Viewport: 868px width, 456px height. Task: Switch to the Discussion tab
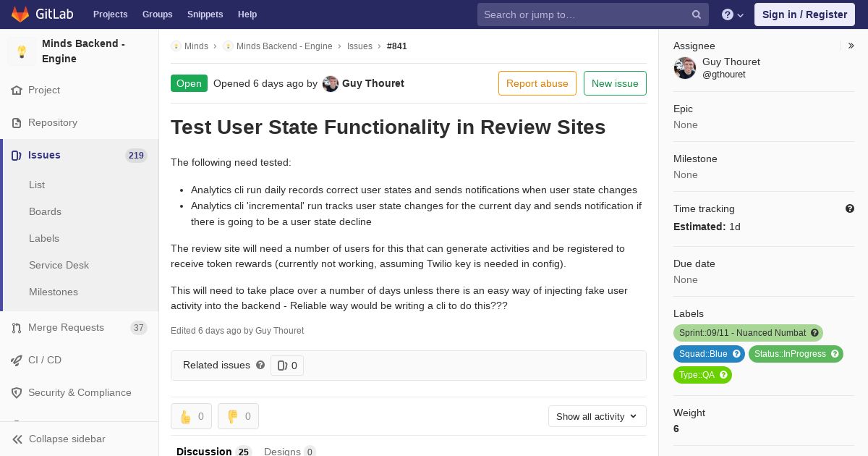[213, 452]
